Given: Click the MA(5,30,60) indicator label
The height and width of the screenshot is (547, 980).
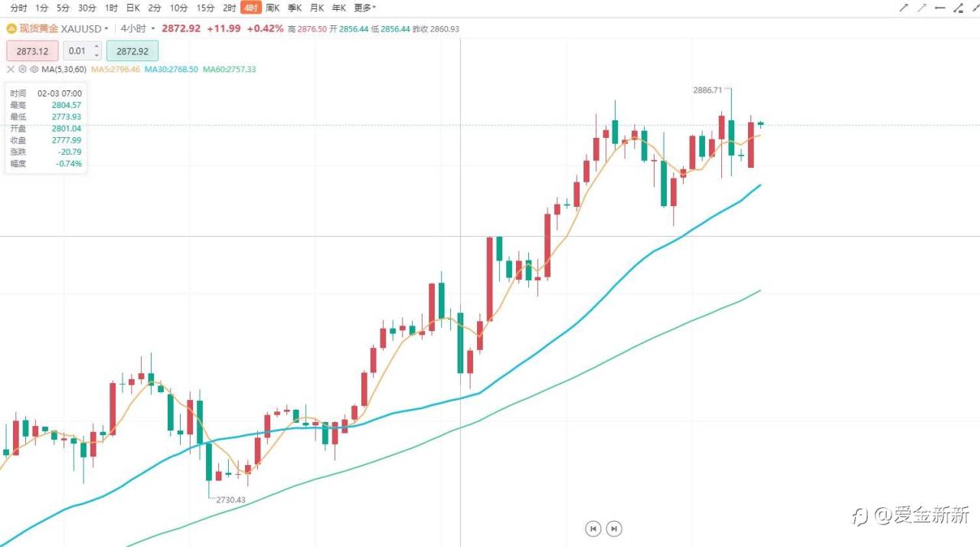Looking at the screenshot, I should [64, 69].
